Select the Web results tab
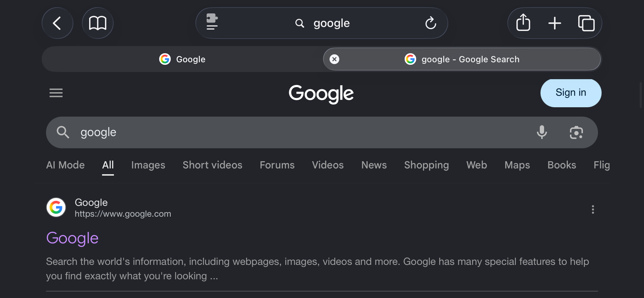This screenshot has height=298, width=644. 477,165
